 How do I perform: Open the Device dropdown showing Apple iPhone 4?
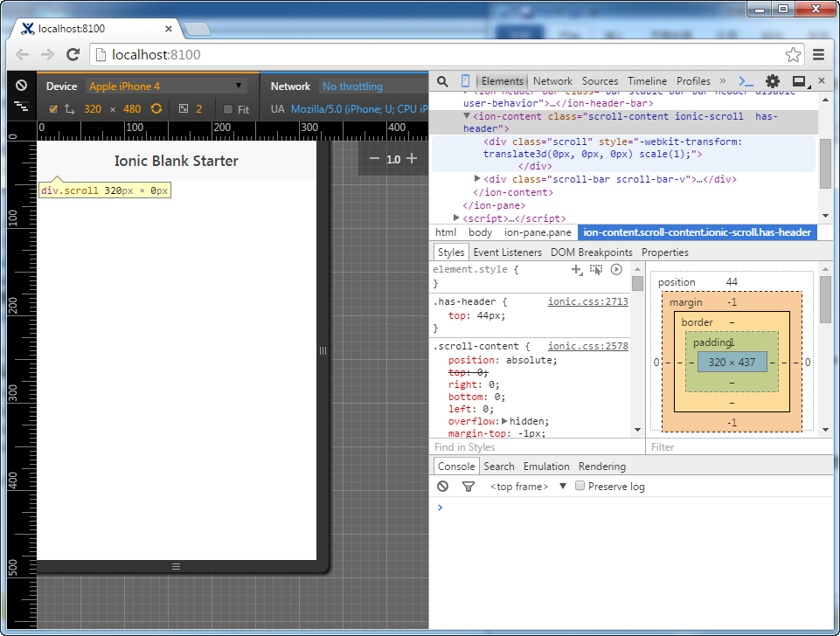coord(166,86)
